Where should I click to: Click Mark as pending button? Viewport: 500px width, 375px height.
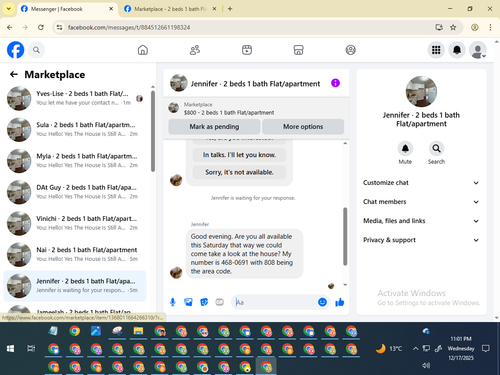[214, 127]
